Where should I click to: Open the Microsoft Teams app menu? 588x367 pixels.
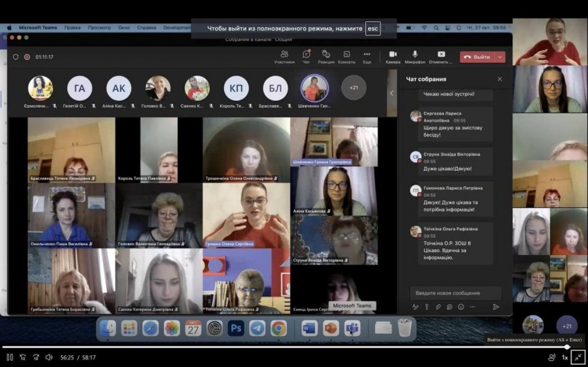[x=38, y=28]
